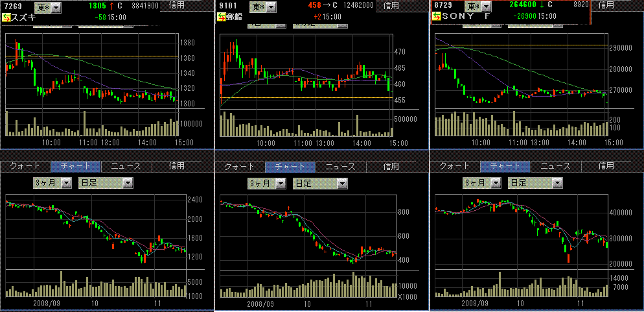The height and width of the screenshot is (312, 644).
Task: Click the スズキ intraday candlestick chart
Action: [x=93, y=71]
